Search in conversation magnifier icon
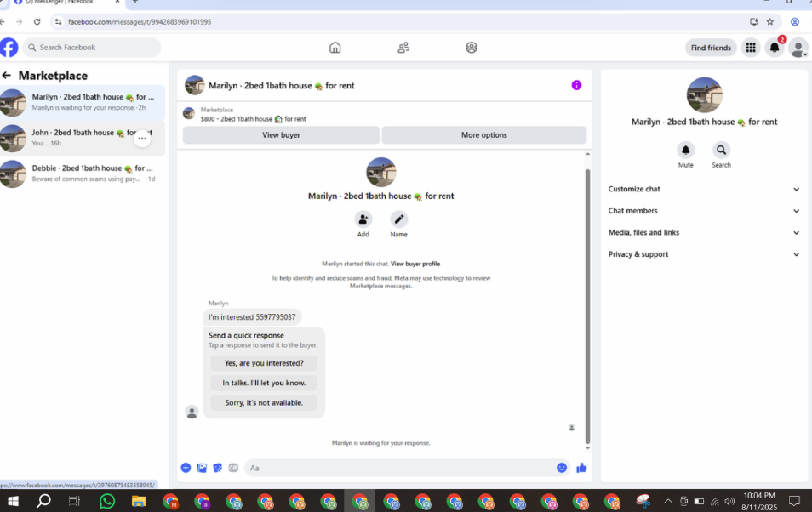Image resolution: width=812 pixels, height=512 pixels. pyautogui.click(x=721, y=151)
